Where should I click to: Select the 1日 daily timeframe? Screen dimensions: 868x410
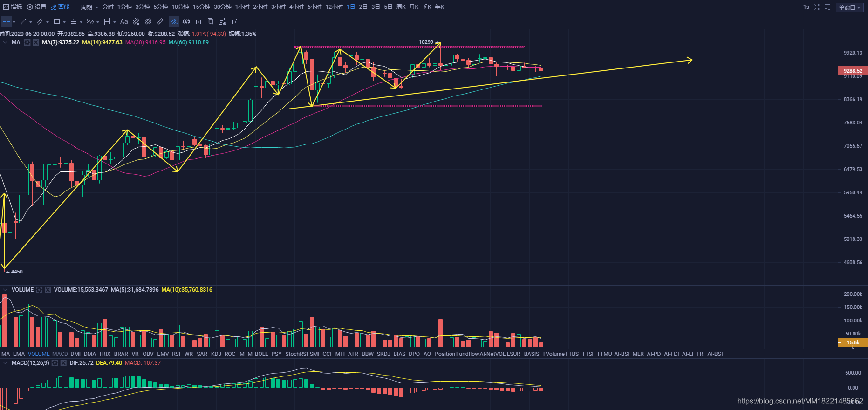[x=351, y=7]
